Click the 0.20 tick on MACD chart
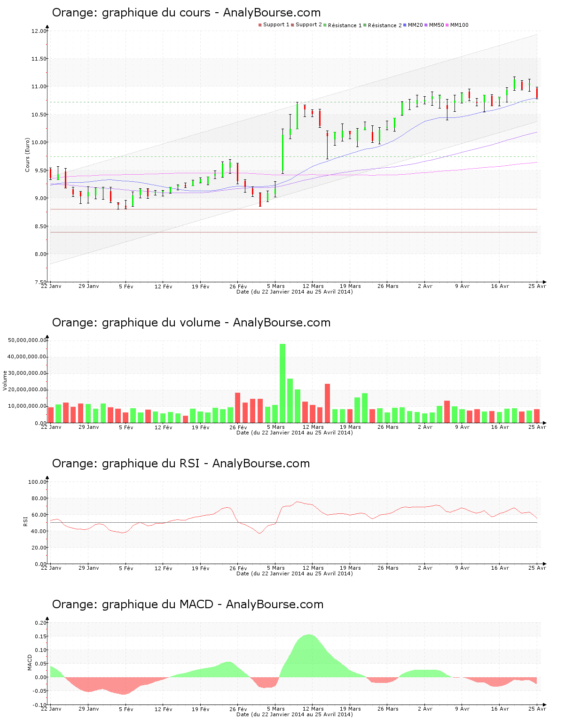 (x=40, y=623)
